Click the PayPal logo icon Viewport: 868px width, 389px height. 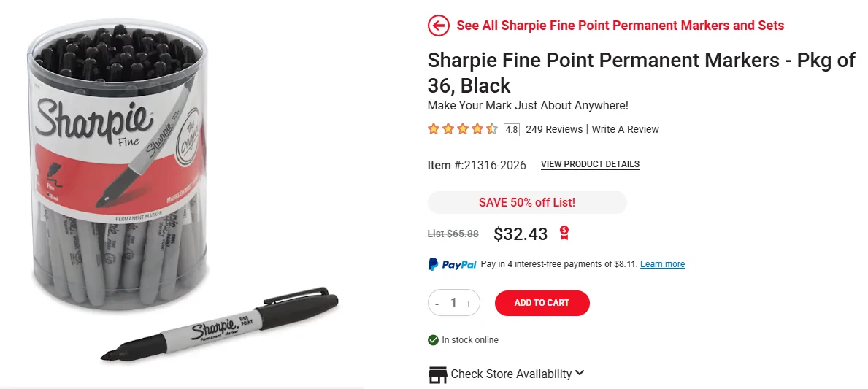(452, 264)
